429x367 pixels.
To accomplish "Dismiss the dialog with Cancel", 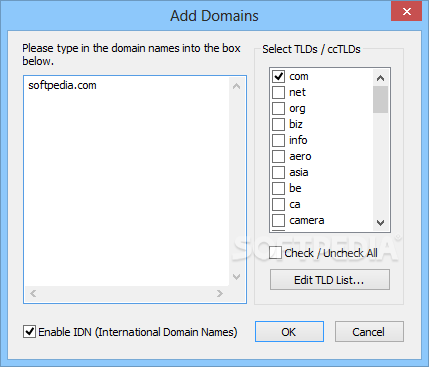I will click(x=369, y=332).
